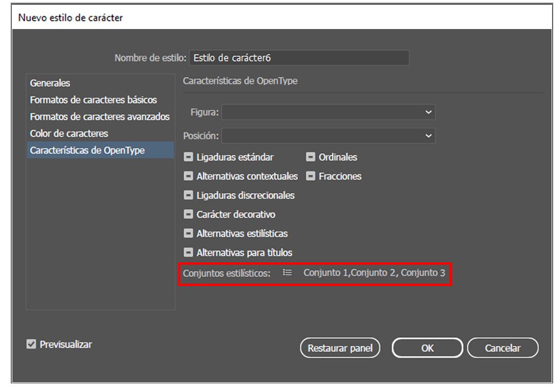Toggle Alternativas estilísticas checkbox
The width and height of the screenshot is (558, 392).
click(188, 233)
